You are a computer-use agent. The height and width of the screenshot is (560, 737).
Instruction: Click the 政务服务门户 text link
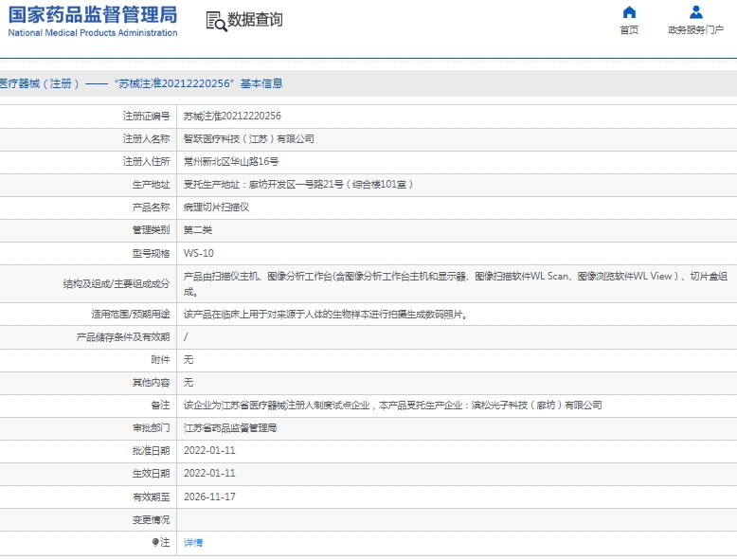pos(695,30)
